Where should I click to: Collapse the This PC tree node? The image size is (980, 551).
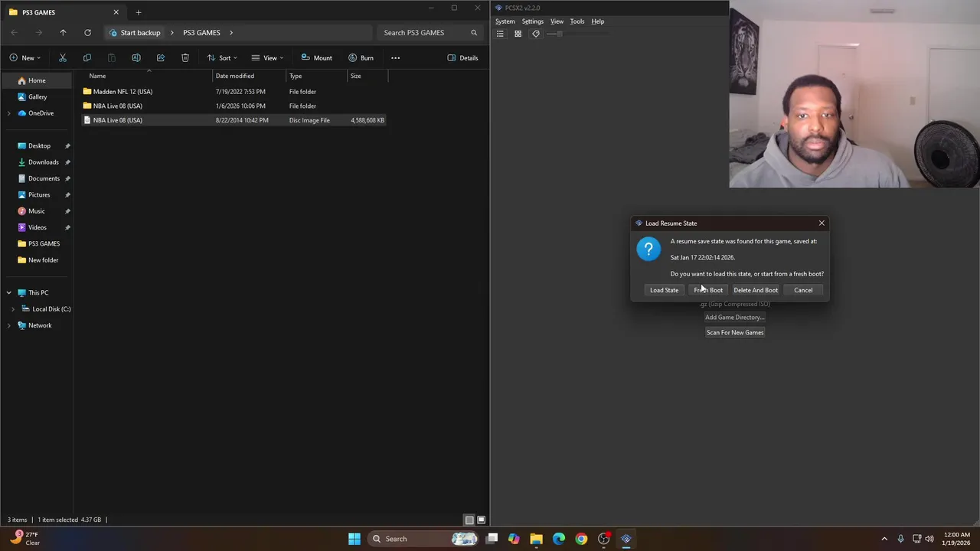click(9, 292)
